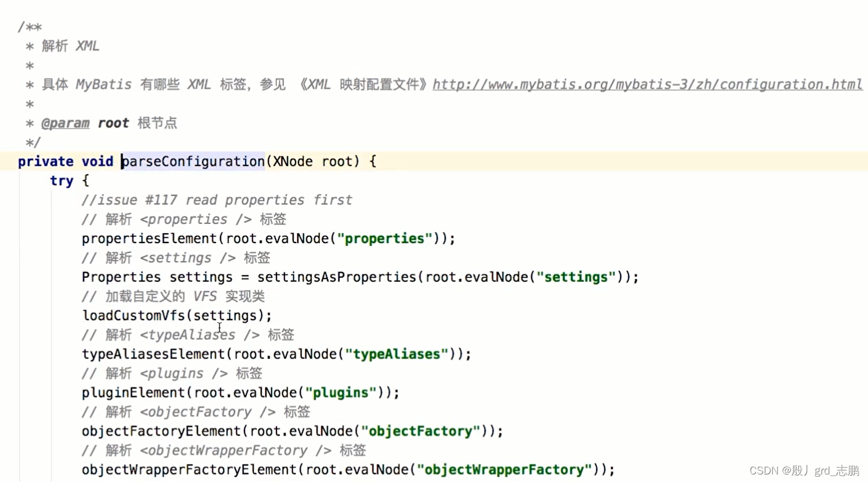Screen dimensions: 868x482
Task: Click the '<plugins />' comment line
Action: click(172, 374)
